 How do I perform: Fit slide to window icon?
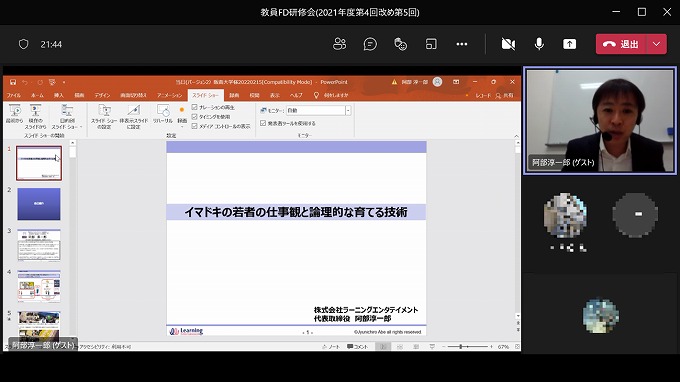(517, 346)
